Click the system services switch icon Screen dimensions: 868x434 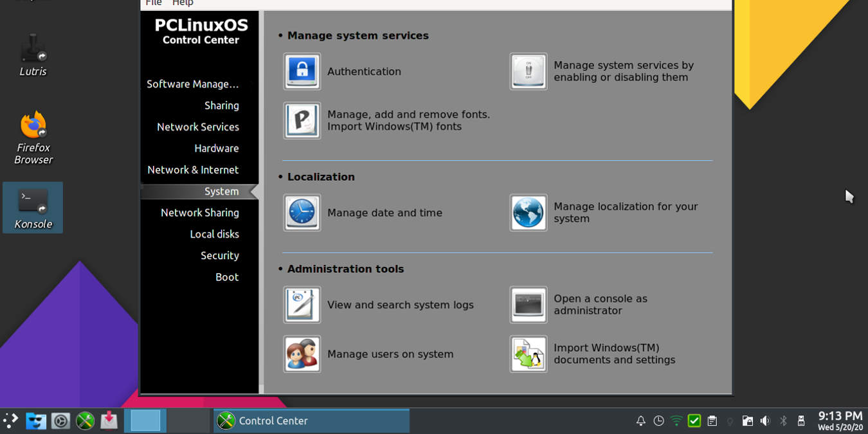point(528,71)
